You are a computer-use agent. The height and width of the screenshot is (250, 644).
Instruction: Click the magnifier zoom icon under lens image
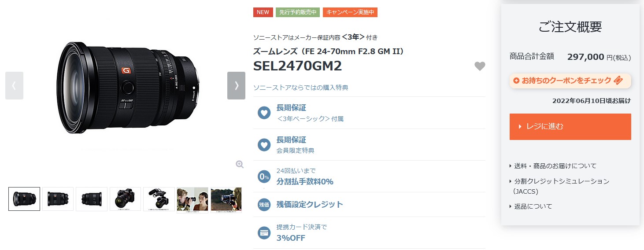coord(240,165)
